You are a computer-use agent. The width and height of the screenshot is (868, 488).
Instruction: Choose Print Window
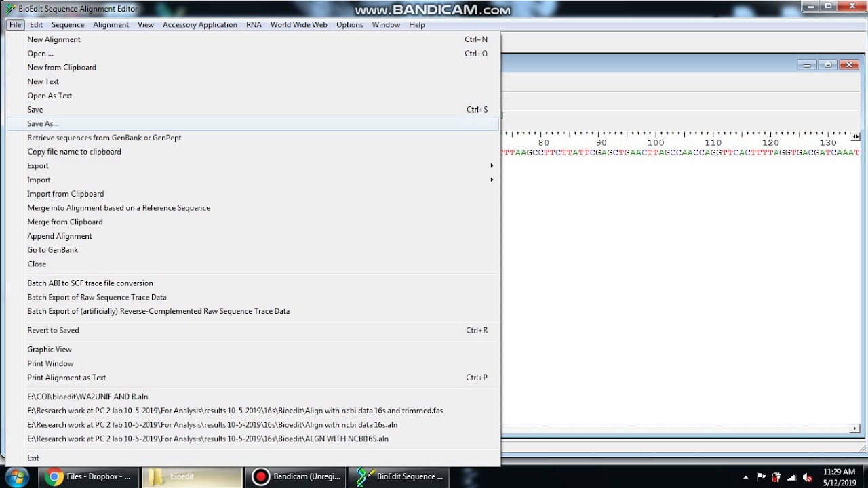253,364
